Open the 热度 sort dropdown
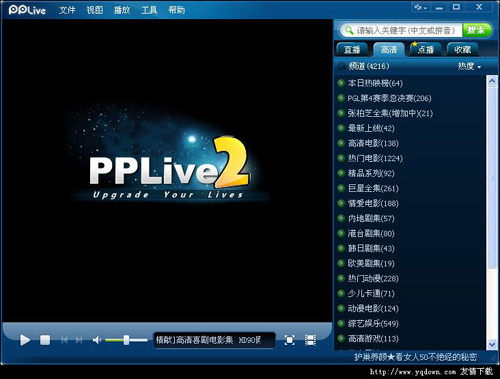Viewport: 500px width, 379px height. click(x=469, y=66)
